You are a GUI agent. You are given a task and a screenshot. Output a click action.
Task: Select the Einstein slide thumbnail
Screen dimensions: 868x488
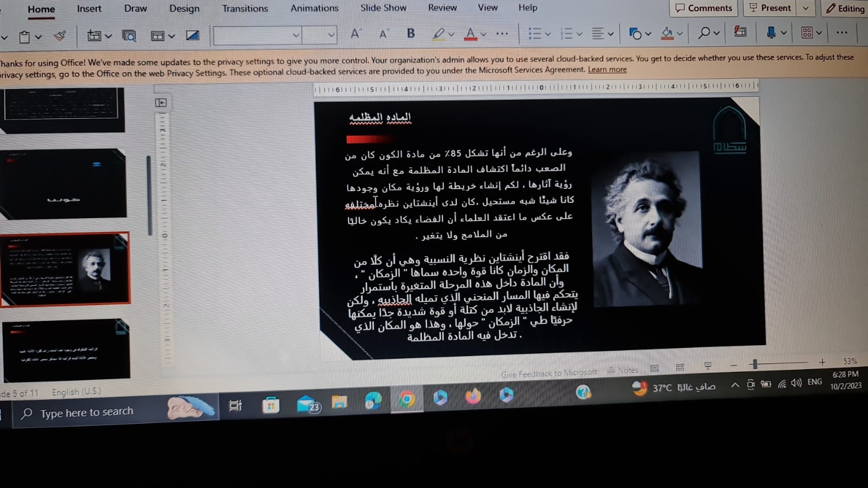[65, 269]
